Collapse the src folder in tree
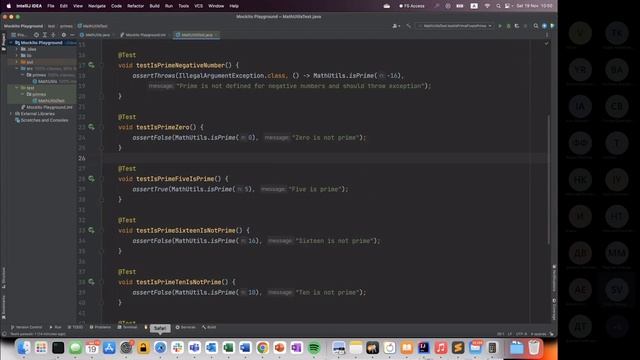Screen dimensions: 640x360 tap(17, 69)
